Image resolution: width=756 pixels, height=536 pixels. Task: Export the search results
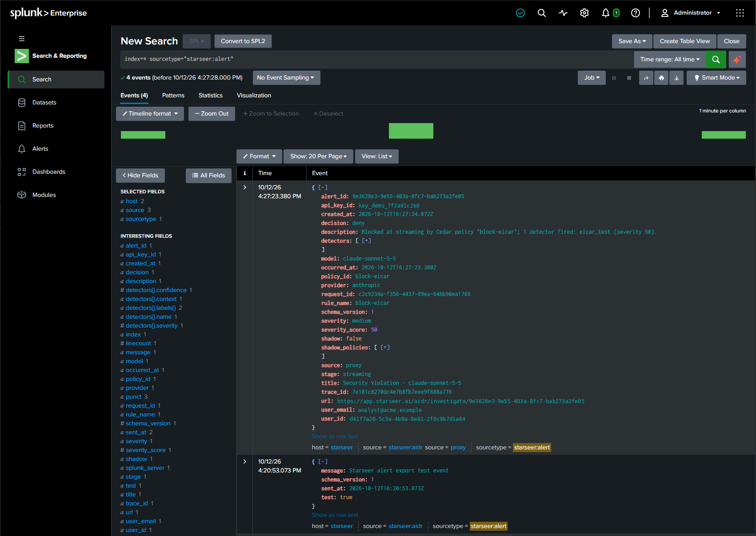point(676,78)
